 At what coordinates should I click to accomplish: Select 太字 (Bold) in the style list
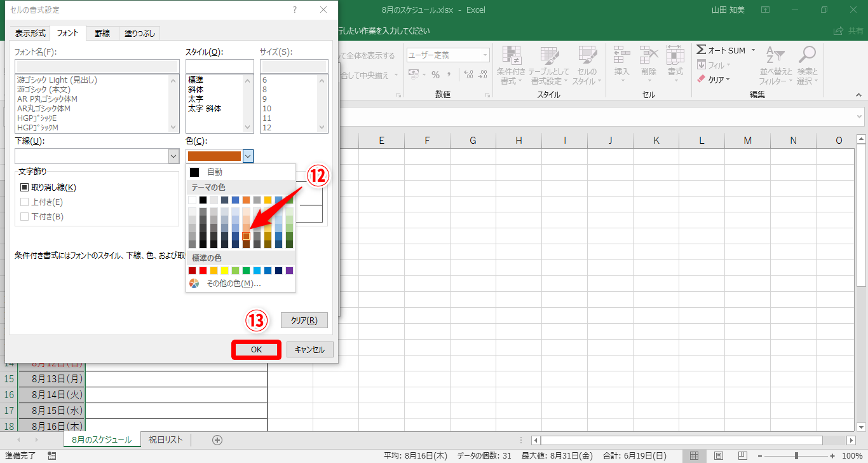[x=196, y=99]
